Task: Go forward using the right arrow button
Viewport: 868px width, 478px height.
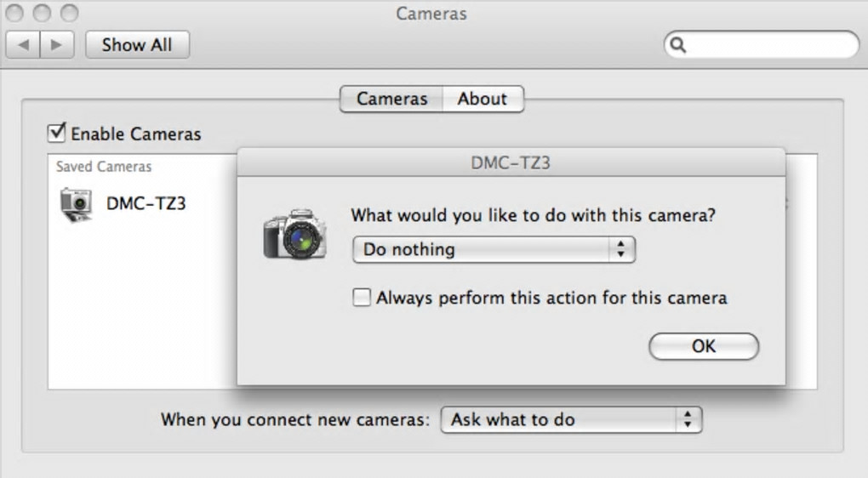Action: click(x=56, y=45)
